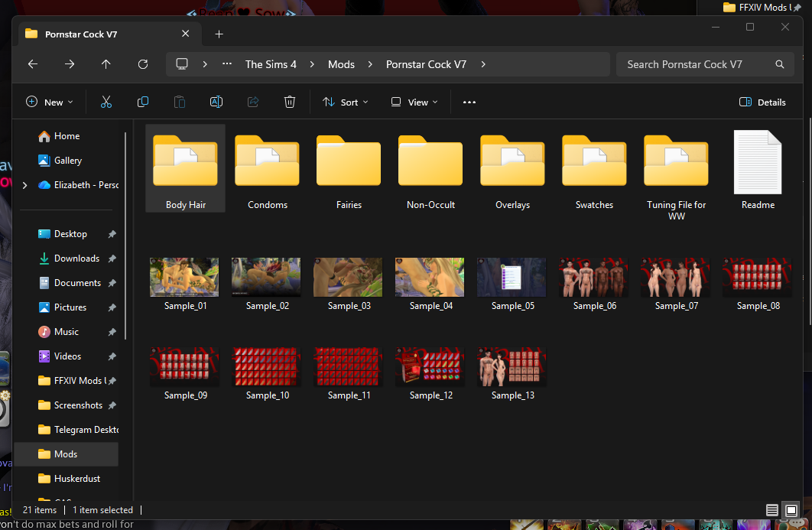Viewport: 812px width, 530px height.
Task: Go up one folder level
Action: [106, 64]
